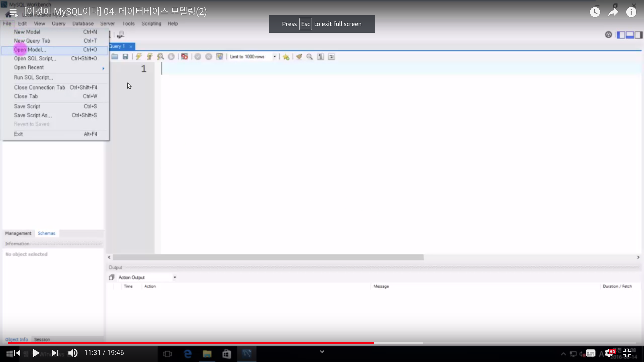Viewport: 644px width, 362px height.
Task: Play the video
Action: pos(36,353)
